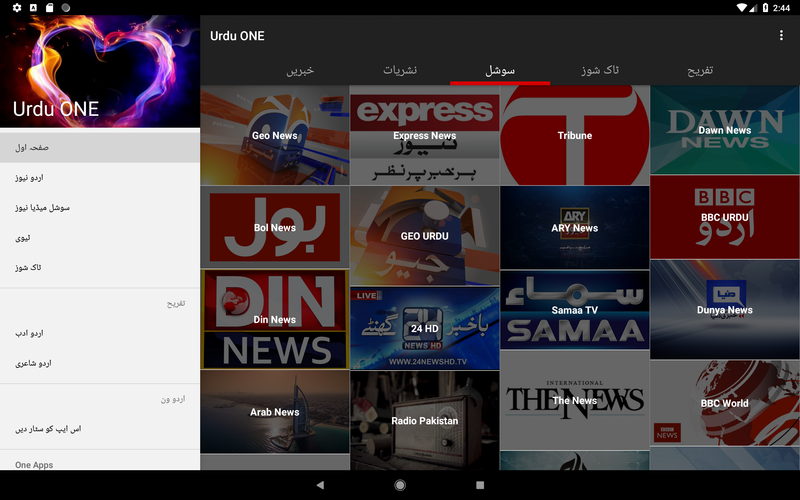Select سوشل میڈیا نیوز in the drawer
This screenshot has width=800, height=500.
(100, 208)
